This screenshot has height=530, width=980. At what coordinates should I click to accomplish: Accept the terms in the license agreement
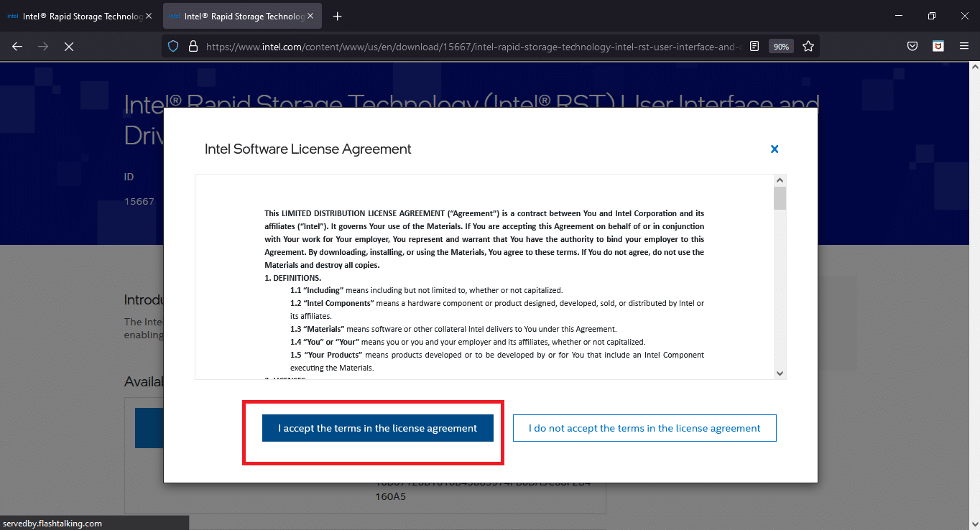377,428
